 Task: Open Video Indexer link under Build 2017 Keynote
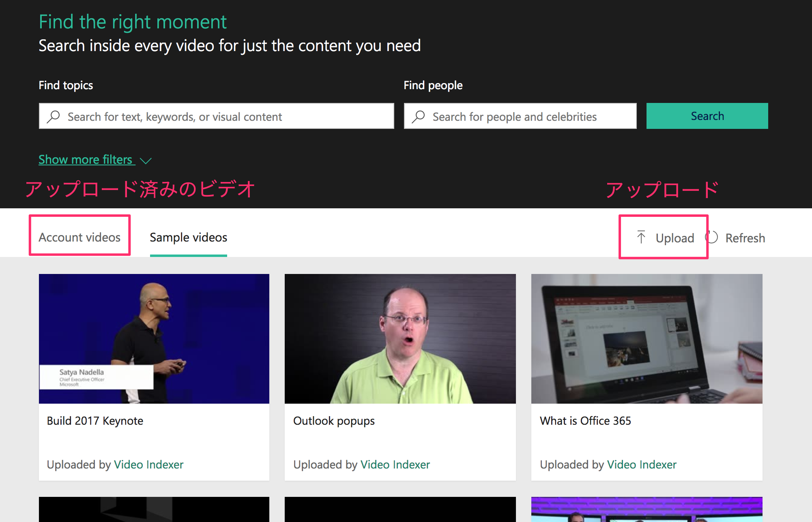pyautogui.click(x=149, y=464)
